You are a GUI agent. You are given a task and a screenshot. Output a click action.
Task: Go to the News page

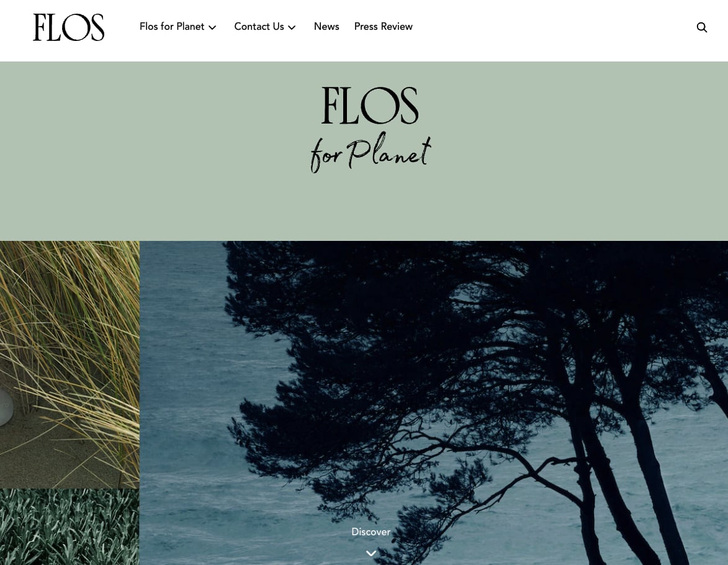point(326,27)
